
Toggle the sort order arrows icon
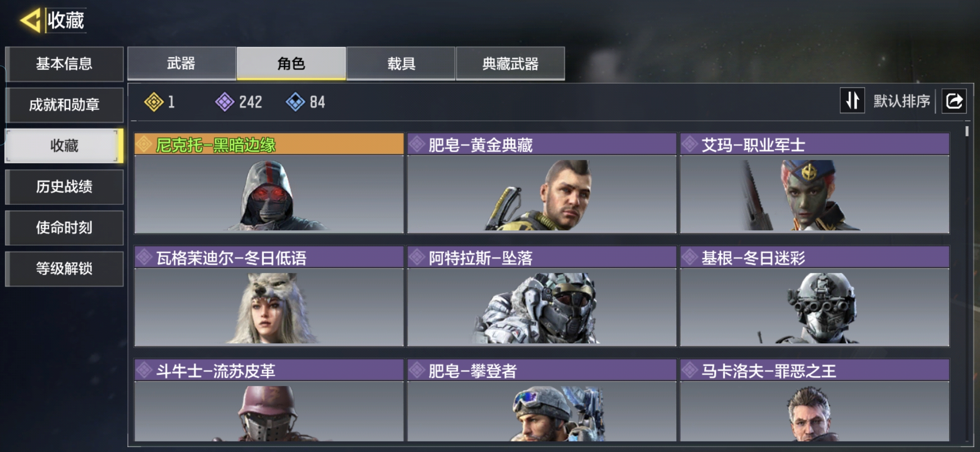852,100
